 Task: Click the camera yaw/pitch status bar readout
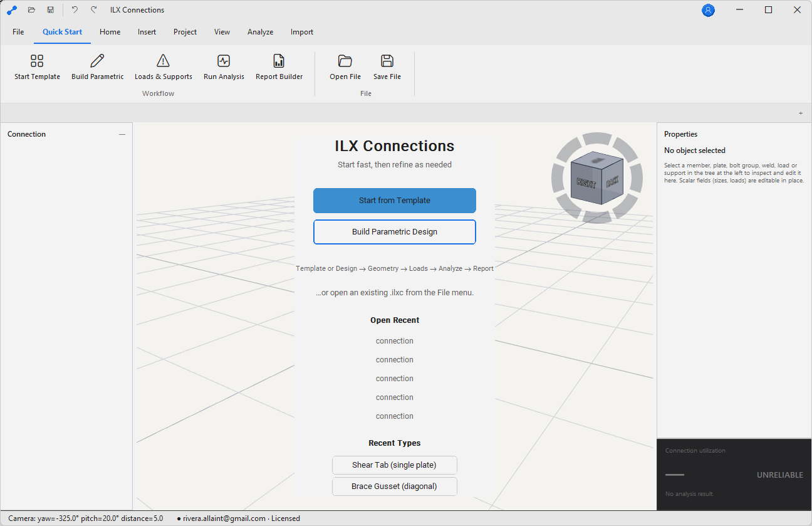click(85, 518)
